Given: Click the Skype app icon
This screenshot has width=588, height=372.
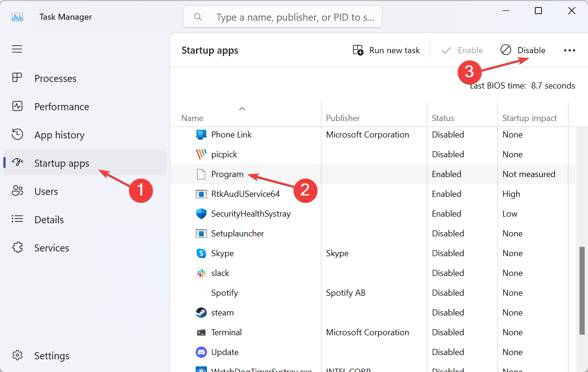Looking at the screenshot, I should (201, 253).
